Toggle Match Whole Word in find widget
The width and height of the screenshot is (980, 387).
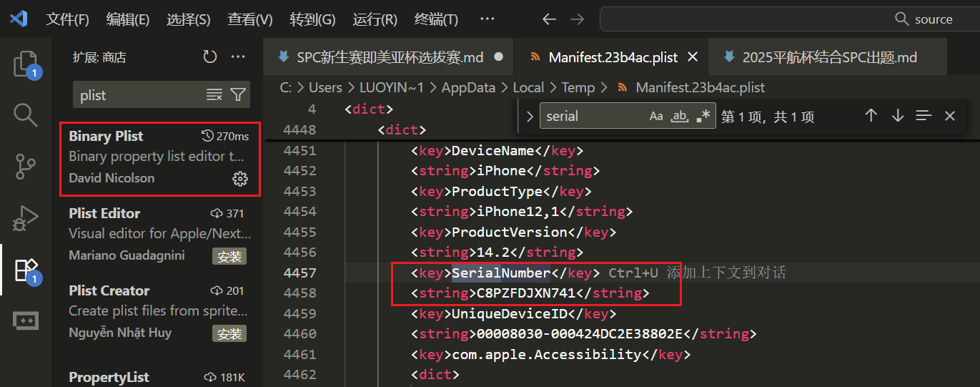679,116
